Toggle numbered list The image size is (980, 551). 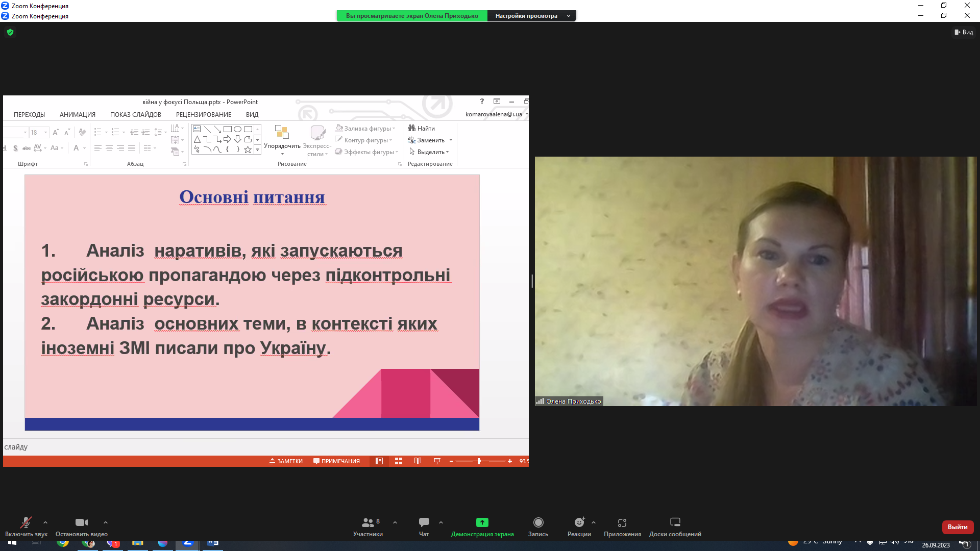point(115,132)
